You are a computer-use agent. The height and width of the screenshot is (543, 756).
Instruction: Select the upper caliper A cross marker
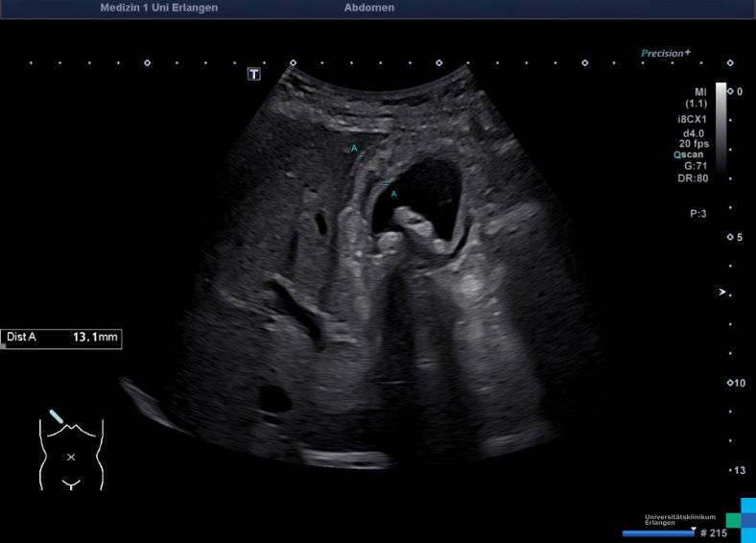click(x=361, y=154)
